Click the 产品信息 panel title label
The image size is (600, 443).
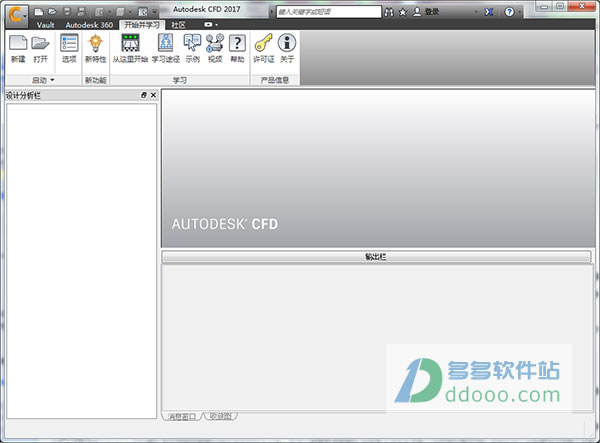point(275,80)
